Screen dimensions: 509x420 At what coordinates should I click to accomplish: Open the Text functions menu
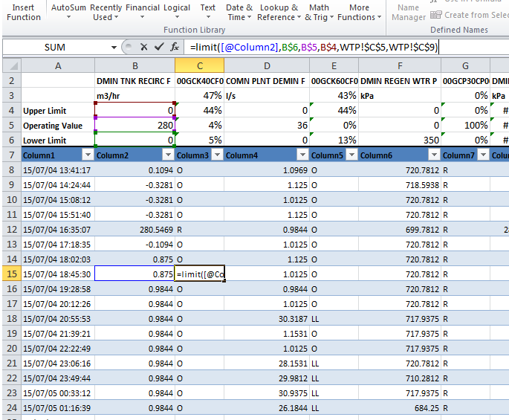point(208,12)
